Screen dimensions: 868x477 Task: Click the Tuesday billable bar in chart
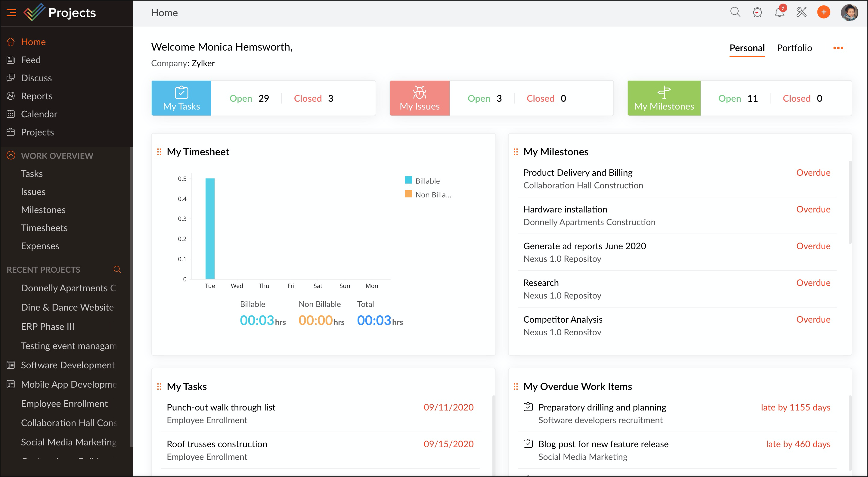click(x=210, y=229)
